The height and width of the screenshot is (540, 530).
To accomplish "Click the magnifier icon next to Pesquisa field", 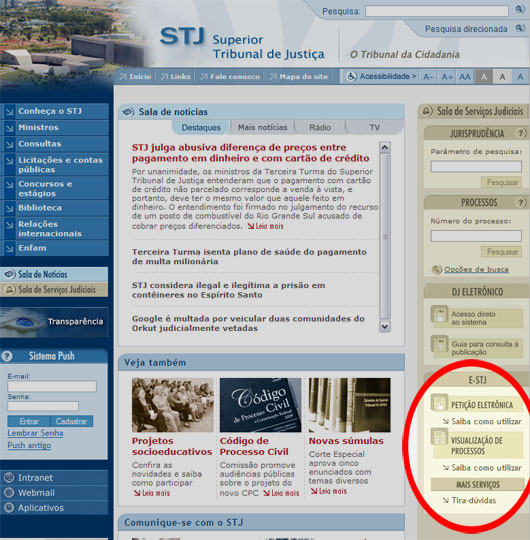I will [x=519, y=9].
